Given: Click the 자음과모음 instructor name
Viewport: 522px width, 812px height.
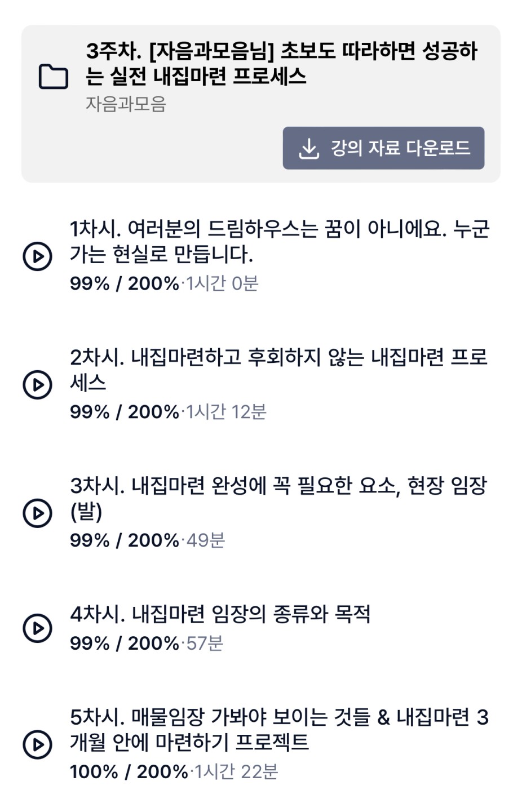Looking at the screenshot, I should (x=126, y=104).
